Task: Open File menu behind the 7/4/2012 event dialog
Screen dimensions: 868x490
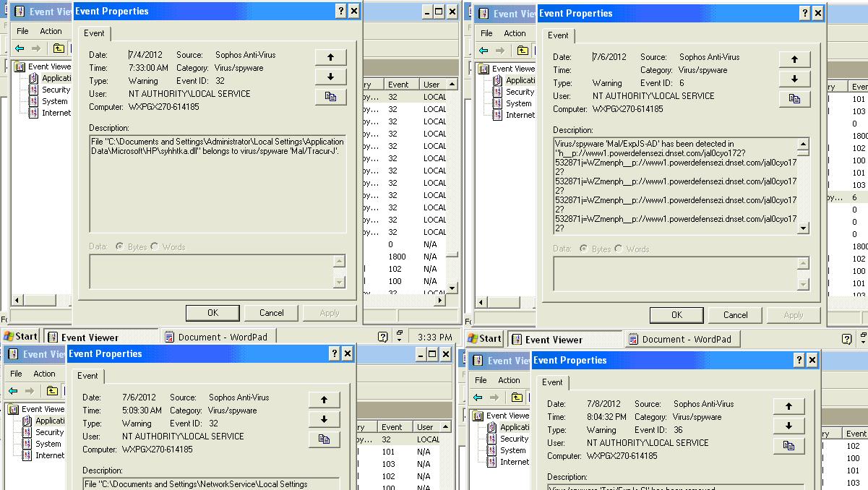Action: click(x=22, y=31)
